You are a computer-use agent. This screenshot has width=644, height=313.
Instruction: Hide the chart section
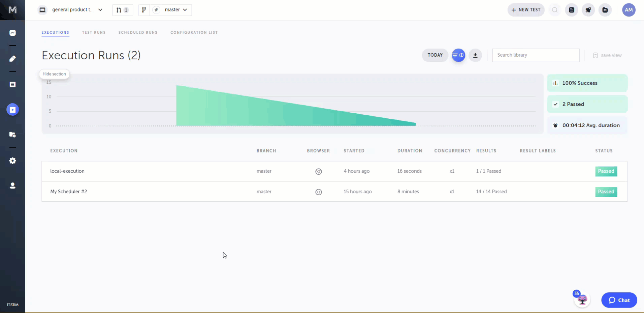pos(54,74)
